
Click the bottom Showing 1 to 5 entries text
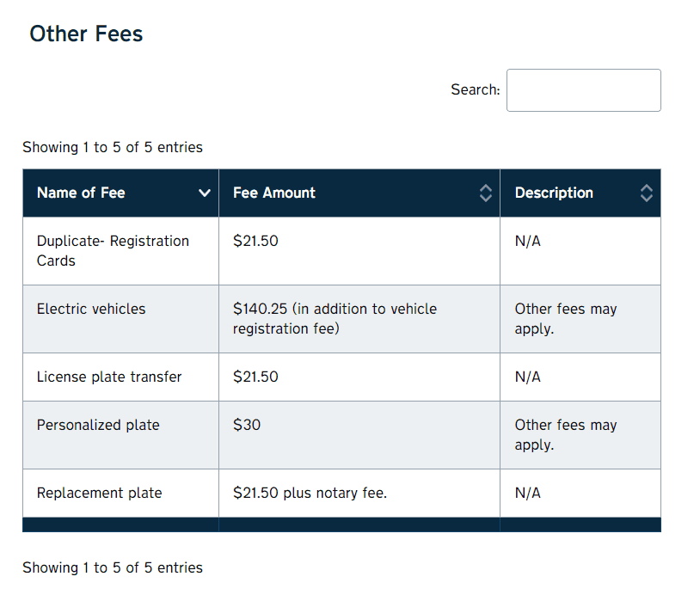113,567
